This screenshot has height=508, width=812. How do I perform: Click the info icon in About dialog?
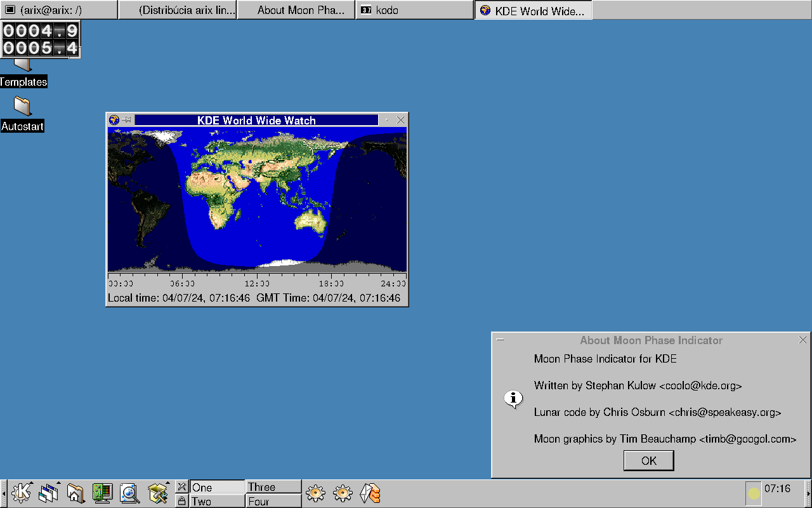(513, 399)
